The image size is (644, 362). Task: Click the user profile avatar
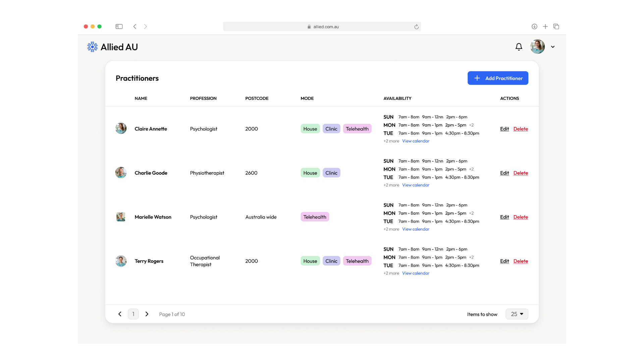(x=537, y=47)
